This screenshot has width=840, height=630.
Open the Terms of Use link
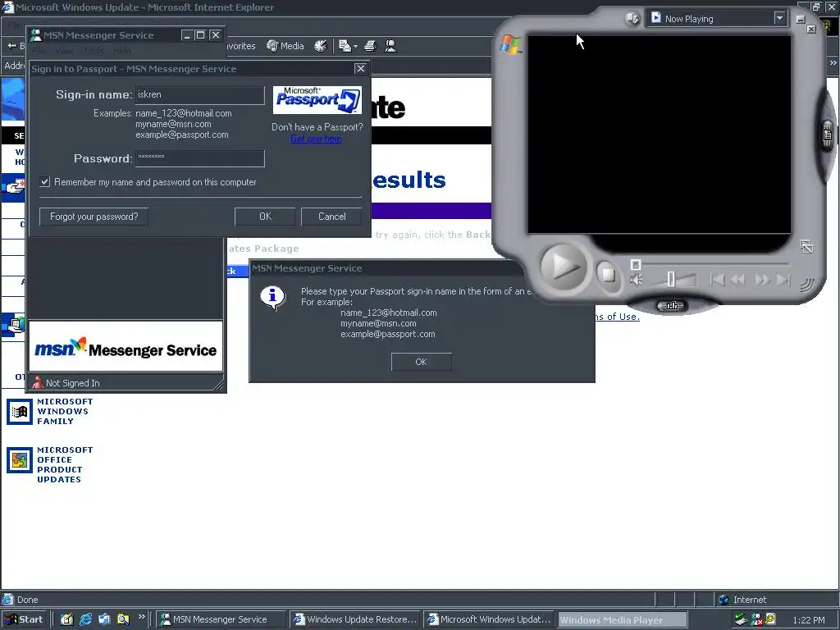pyautogui.click(x=617, y=317)
